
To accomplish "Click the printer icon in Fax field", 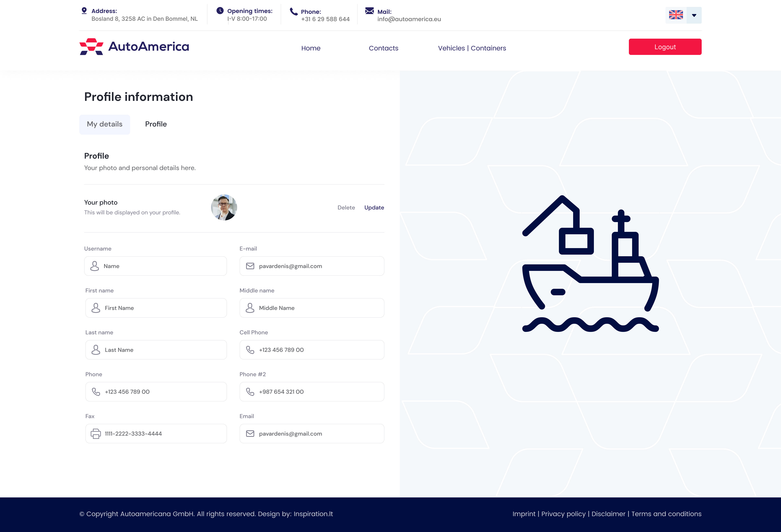I will click(x=96, y=434).
